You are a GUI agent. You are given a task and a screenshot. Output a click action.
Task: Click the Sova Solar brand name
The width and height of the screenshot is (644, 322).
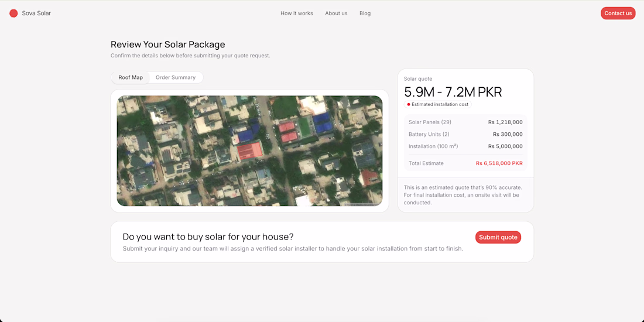[x=36, y=13]
